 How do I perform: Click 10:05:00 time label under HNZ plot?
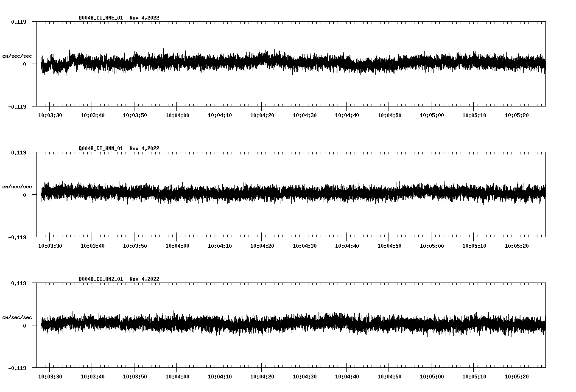[432, 377]
